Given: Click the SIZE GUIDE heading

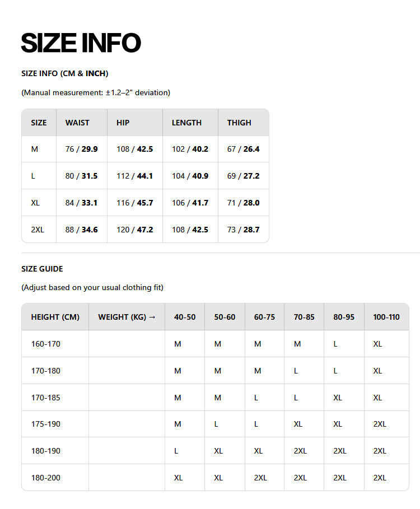Looking at the screenshot, I should click(42, 269).
